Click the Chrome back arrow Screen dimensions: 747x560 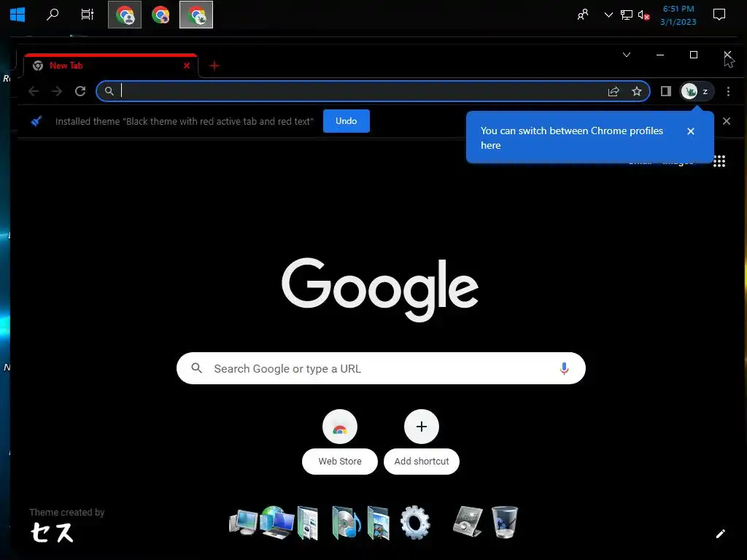pos(34,91)
